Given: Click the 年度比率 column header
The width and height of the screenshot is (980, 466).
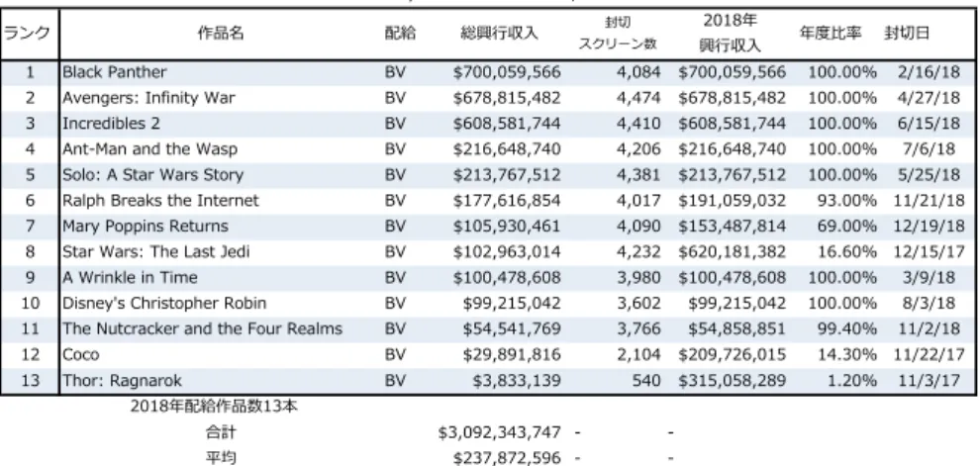Looking at the screenshot, I should [831, 33].
